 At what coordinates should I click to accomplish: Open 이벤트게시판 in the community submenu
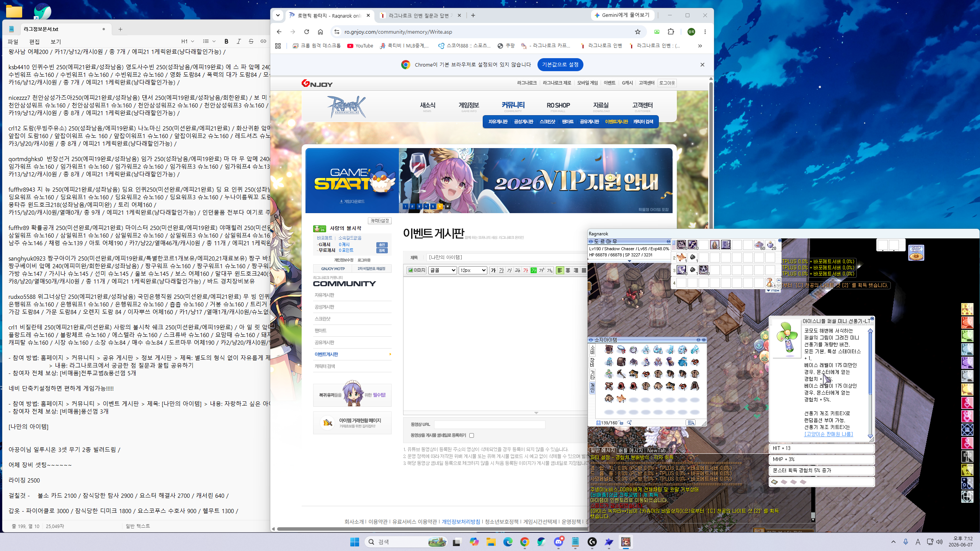[616, 122]
